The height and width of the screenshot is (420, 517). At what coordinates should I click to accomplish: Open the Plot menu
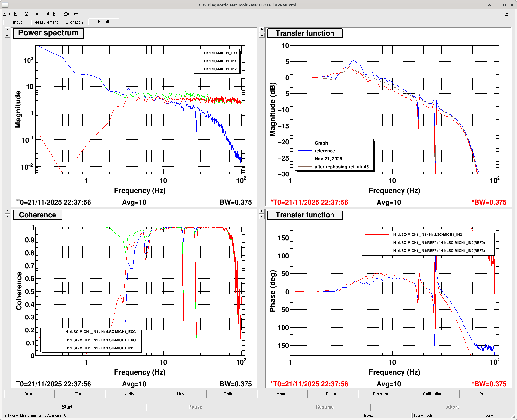pyautogui.click(x=56, y=14)
